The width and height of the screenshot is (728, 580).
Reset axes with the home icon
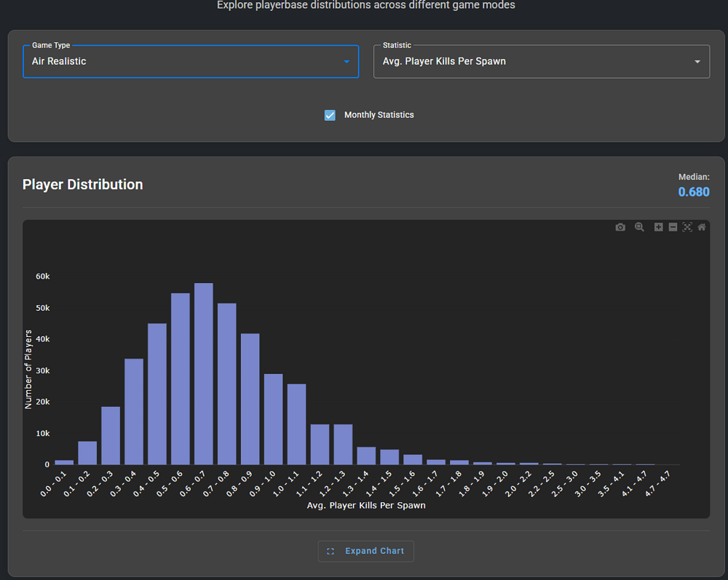pyautogui.click(x=702, y=227)
